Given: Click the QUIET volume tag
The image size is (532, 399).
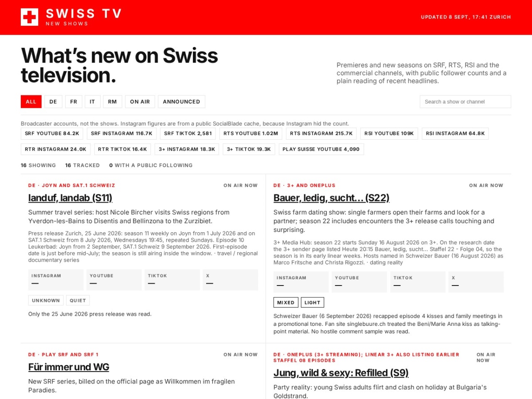Looking at the screenshot, I should (x=78, y=301).
